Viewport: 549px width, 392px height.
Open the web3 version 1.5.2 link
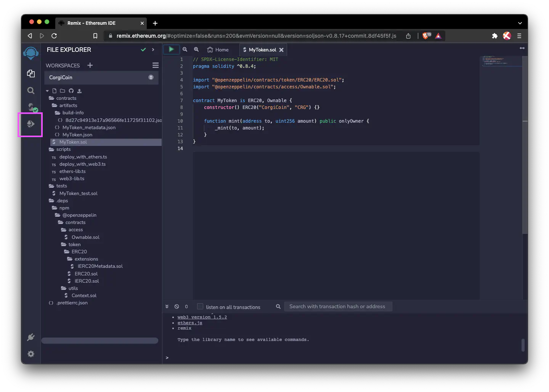click(x=202, y=317)
